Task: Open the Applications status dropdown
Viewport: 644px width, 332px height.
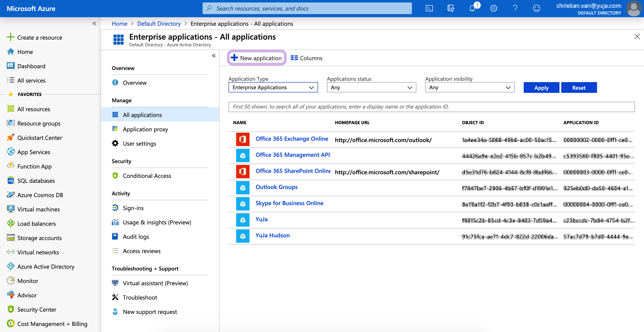Action: [x=371, y=87]
